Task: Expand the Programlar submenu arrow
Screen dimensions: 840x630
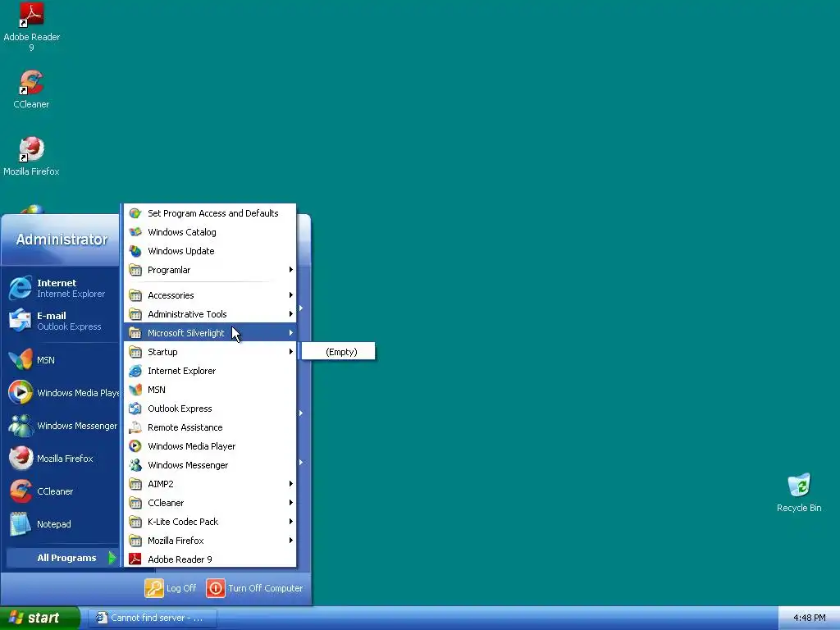Action: [x=291, y=269]
